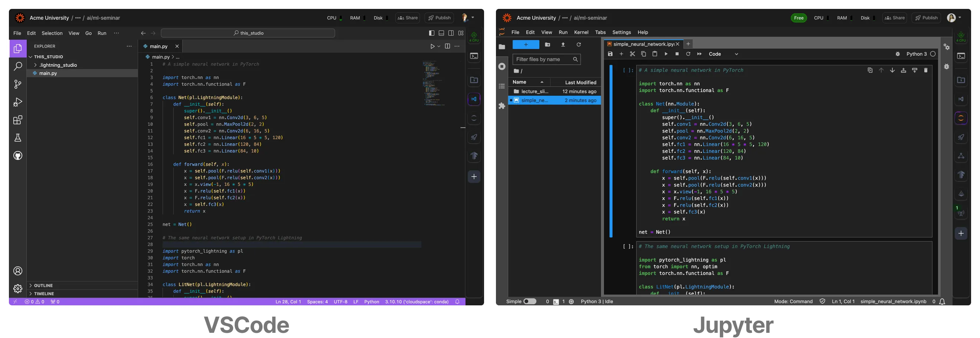Click blue new launcher plus button
This screenshot has height=338, width=980.
coord(526,45)
